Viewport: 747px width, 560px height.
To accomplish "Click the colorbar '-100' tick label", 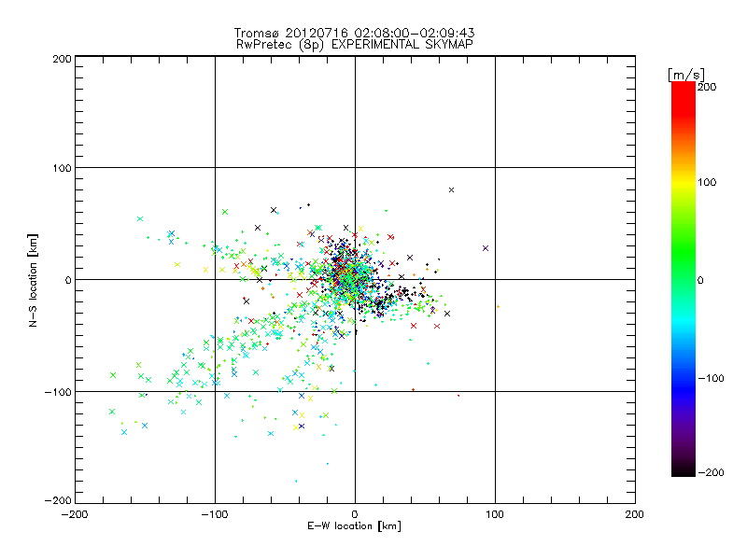I will point(711,378).
